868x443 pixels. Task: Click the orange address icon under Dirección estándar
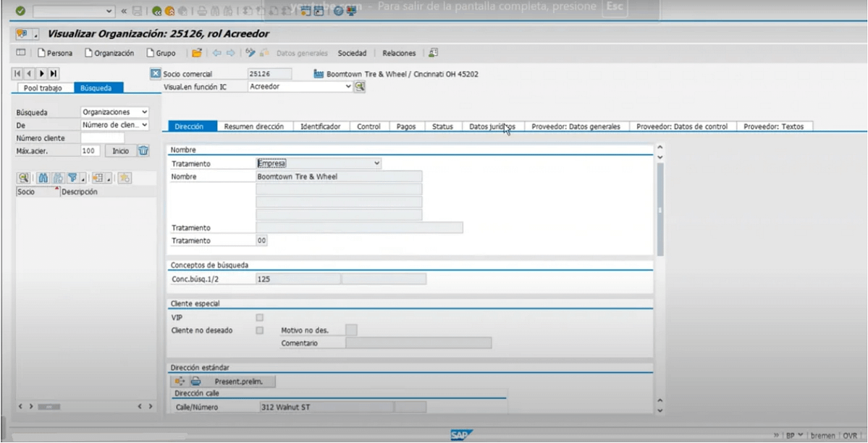[180, 381]
